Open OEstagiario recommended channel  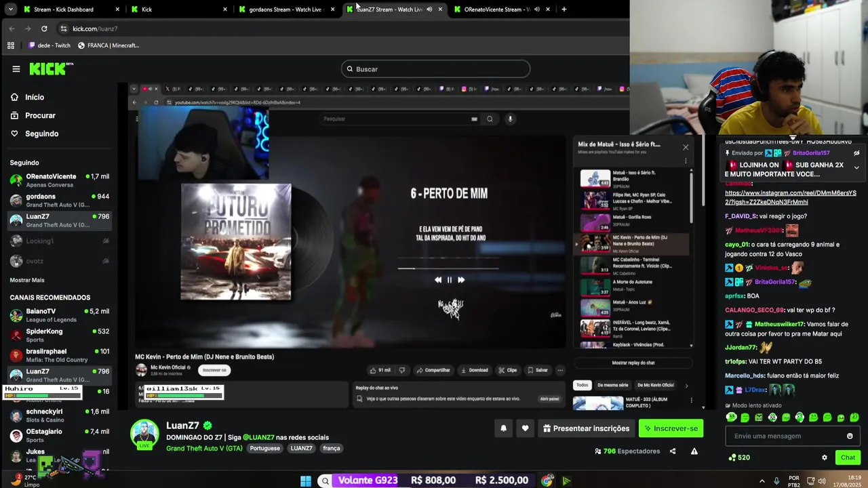59,435
